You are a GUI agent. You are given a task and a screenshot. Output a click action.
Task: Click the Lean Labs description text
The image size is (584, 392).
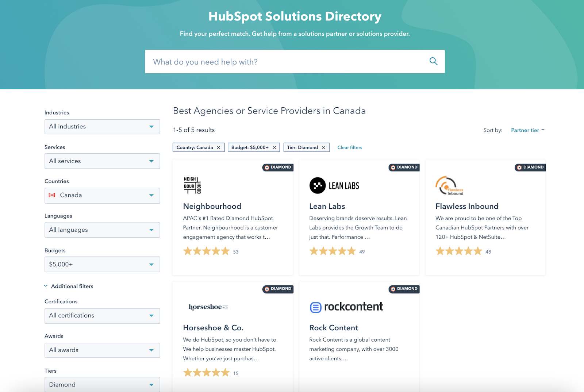point(358,227)
